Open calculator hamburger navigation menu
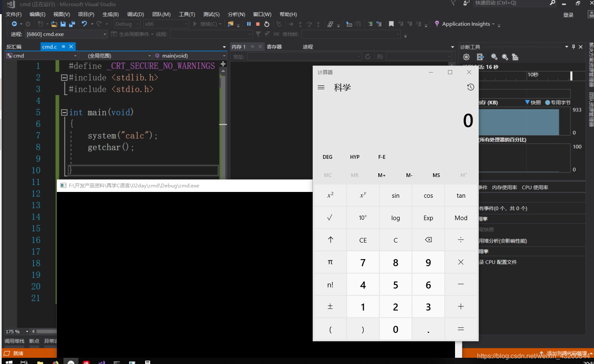Image resolution: width=594 pixels, height=364 pixels. pos(321,87)
